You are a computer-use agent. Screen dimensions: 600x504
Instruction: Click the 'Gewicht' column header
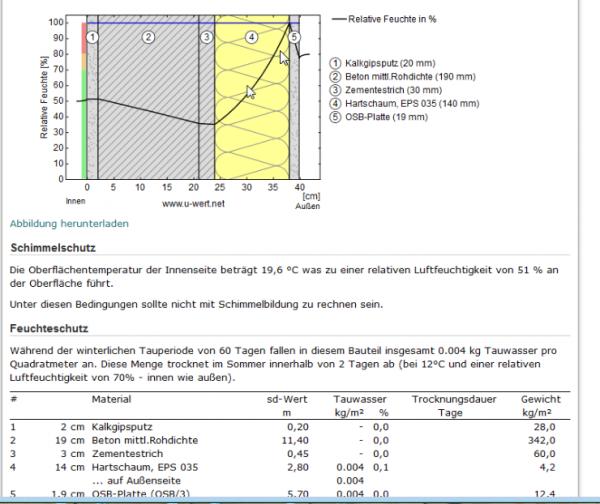(x=540, y=399)
